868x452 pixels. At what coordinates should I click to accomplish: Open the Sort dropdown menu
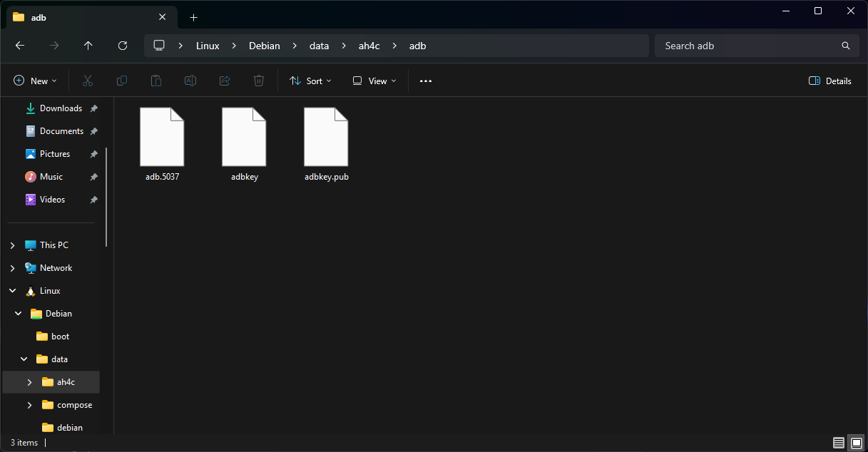coord(310,81)
